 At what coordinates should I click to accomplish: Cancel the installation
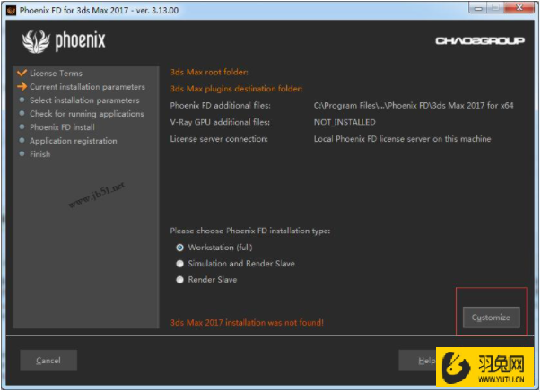48,360
